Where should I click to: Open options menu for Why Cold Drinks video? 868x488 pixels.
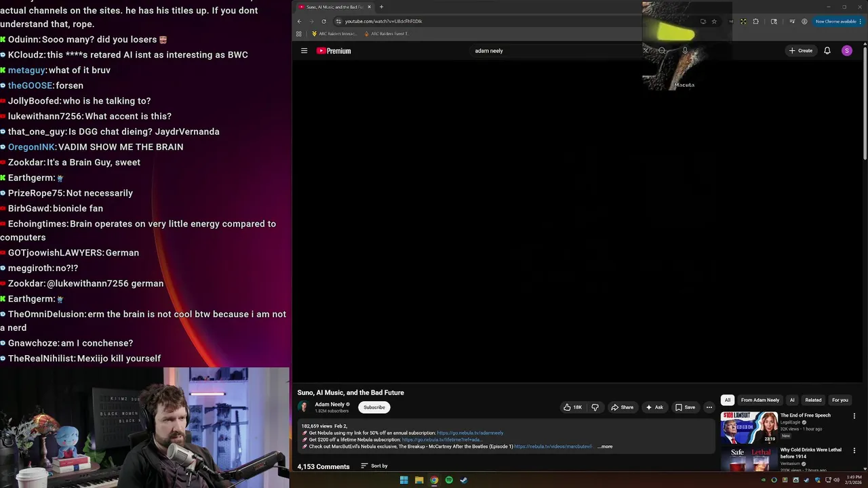[x=854, y=451]
